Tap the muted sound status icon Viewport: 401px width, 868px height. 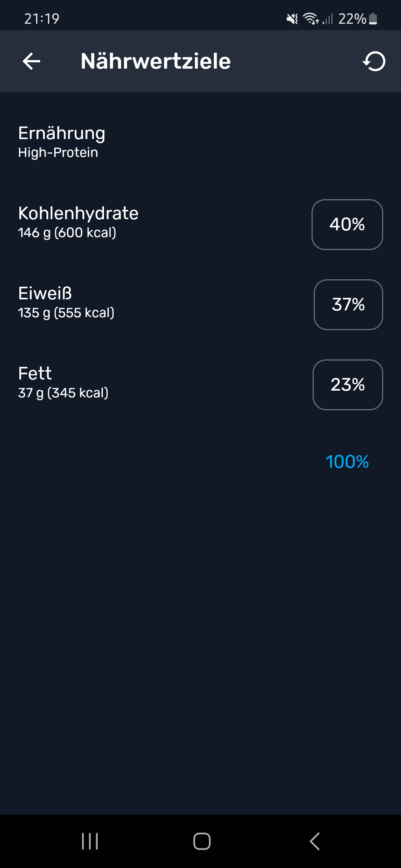point(292,19)
